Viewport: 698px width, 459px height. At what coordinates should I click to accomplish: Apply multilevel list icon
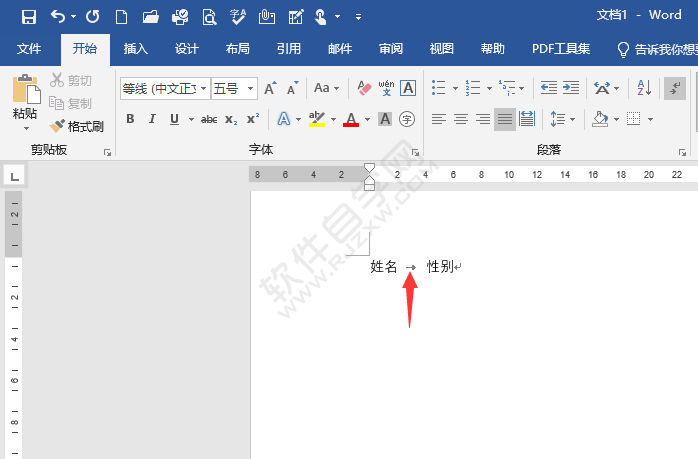(507, 88)
